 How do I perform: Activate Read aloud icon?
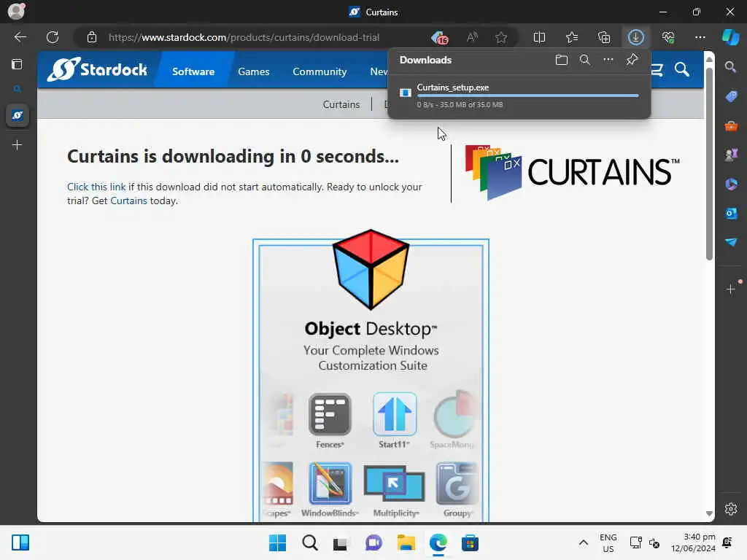tap(472, 37)
